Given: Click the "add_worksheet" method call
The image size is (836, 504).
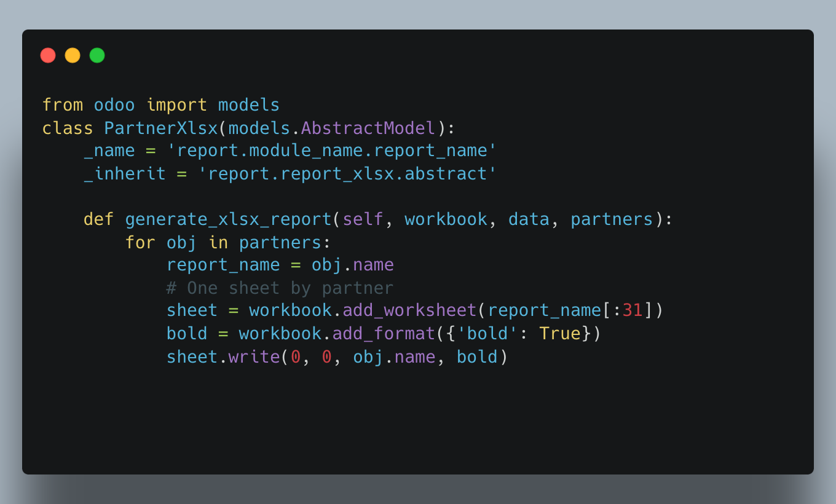Looking at the screenshot, I should (409, 310).
